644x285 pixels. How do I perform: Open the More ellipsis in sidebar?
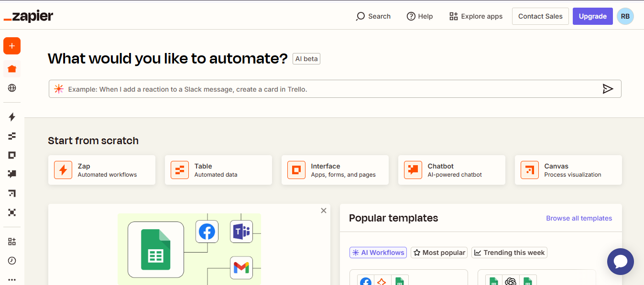[12, 280]
